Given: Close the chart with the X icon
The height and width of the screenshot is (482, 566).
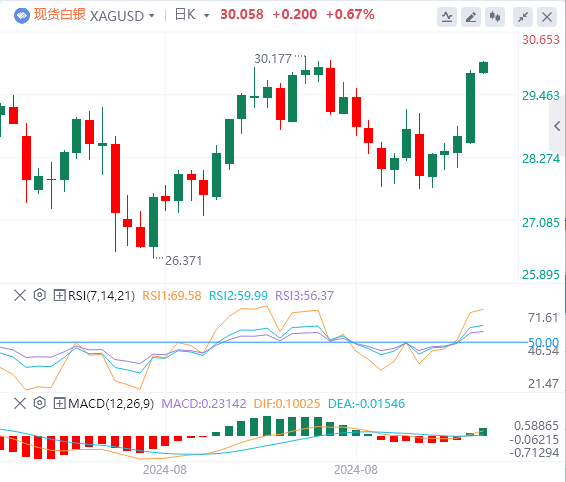Looking at the screenshot, I should point(547,17).
